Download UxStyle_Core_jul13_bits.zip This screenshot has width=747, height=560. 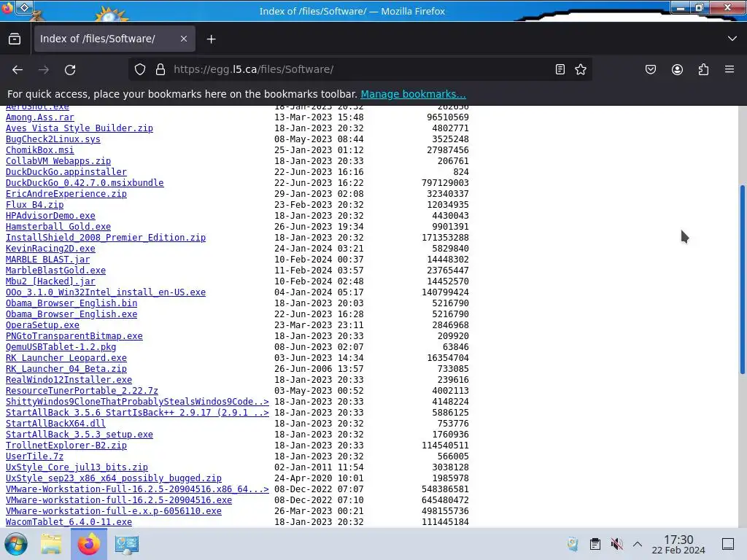77,467
